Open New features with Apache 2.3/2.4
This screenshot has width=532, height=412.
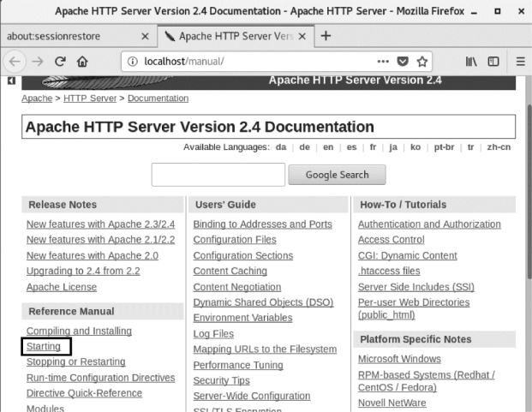[x=101, y=224]
